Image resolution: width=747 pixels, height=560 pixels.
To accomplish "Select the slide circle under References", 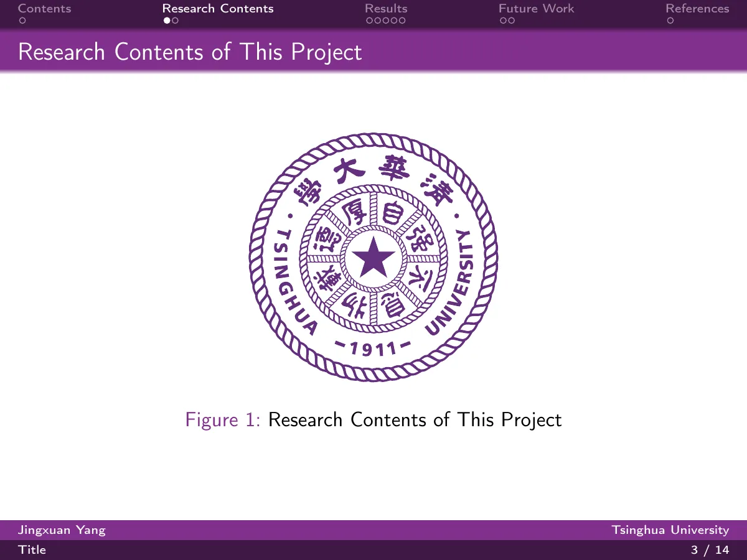I will pos(670,21).
